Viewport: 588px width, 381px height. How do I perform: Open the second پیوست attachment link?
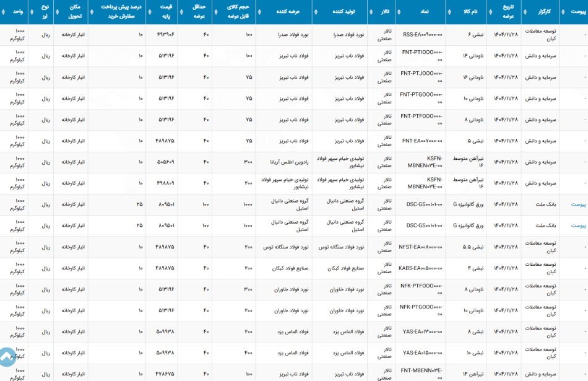click(x=578, y=226)
